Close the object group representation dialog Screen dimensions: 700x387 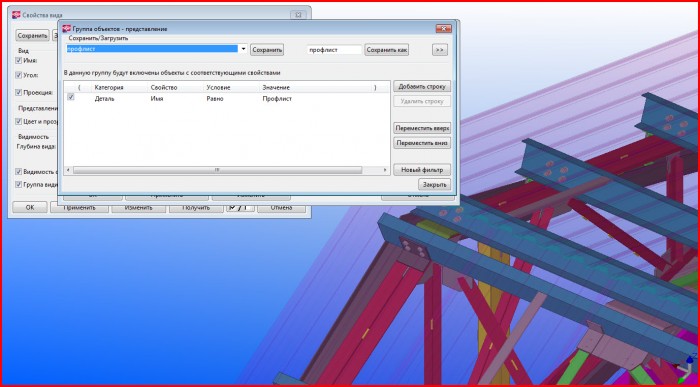[x=443, y=29]
